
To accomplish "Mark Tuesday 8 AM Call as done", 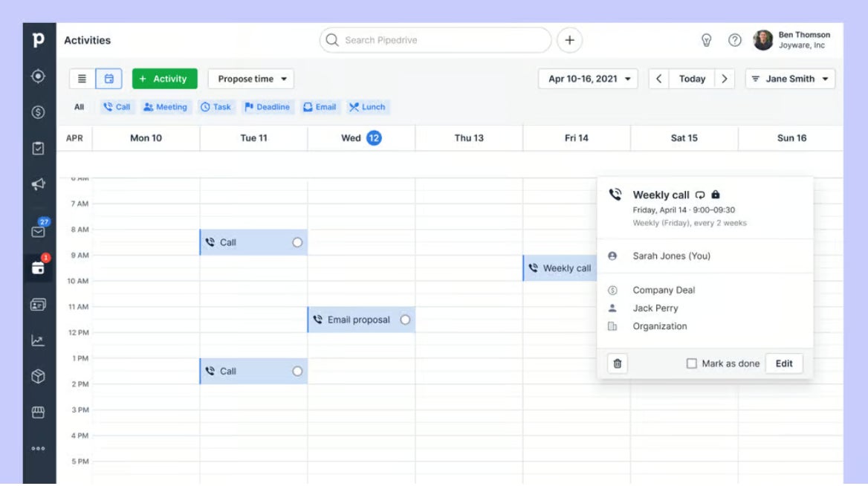I will tap(297, 242).
